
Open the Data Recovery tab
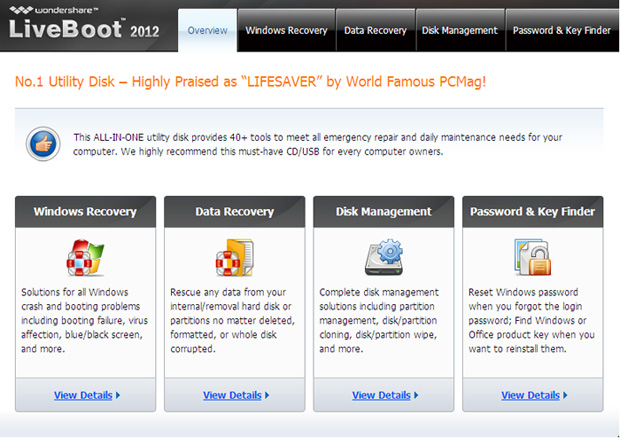click(x=375, y=30)
